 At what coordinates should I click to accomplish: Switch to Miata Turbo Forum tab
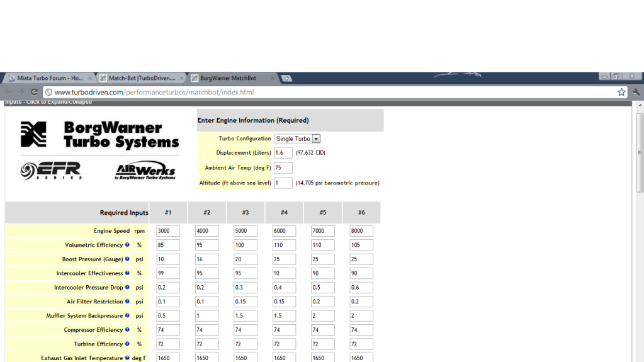49,78
